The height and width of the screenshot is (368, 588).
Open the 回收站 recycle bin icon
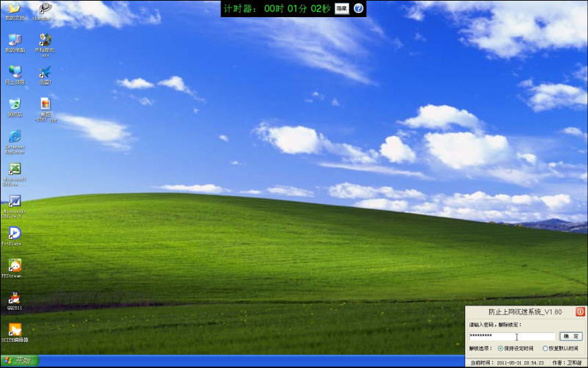click(x=14, y=107)
